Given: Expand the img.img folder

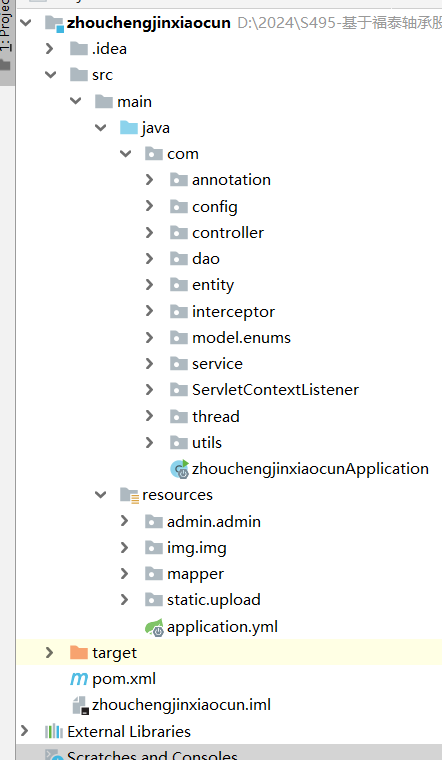Looking at the screenshot, I should [125, 548].
